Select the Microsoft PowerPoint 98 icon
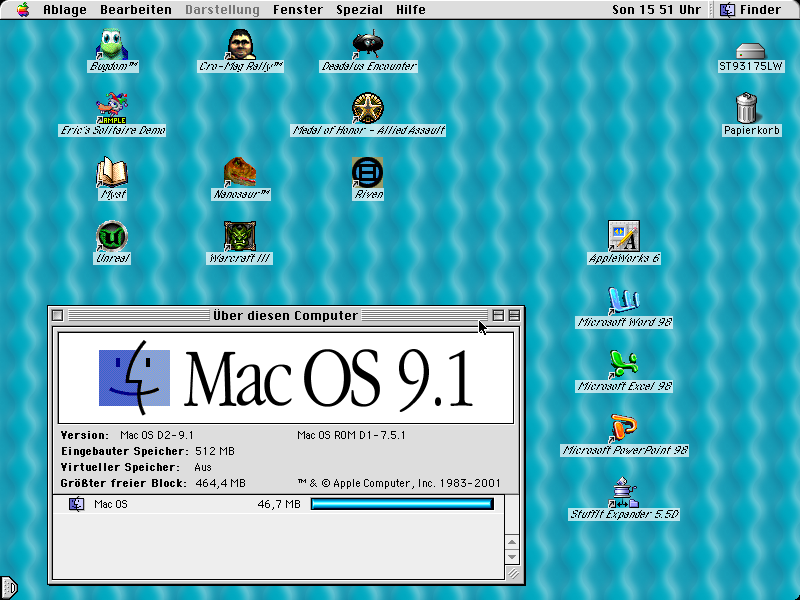The width and height of the screenshot is (800, 600). (623, 428)
